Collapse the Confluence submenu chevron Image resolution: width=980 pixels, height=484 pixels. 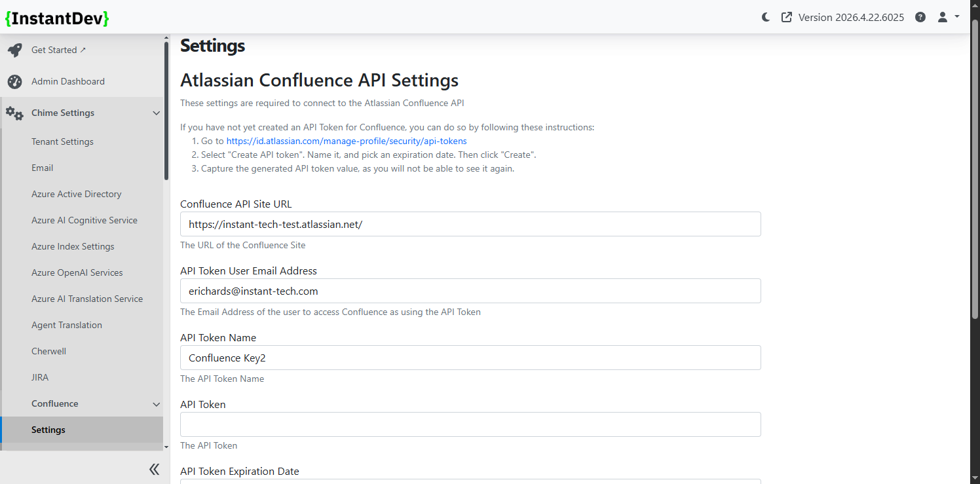click(156, 404)
